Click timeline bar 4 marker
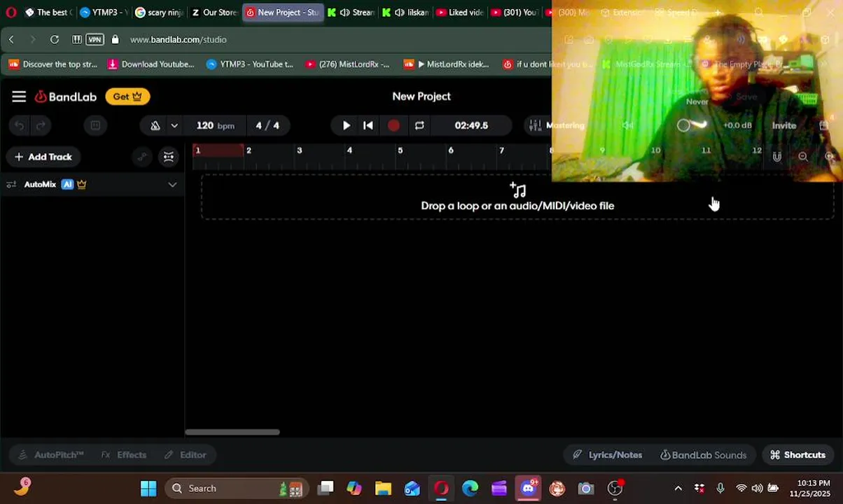The height and width of the screenshot is (504, 843). [x=349, y=150]
